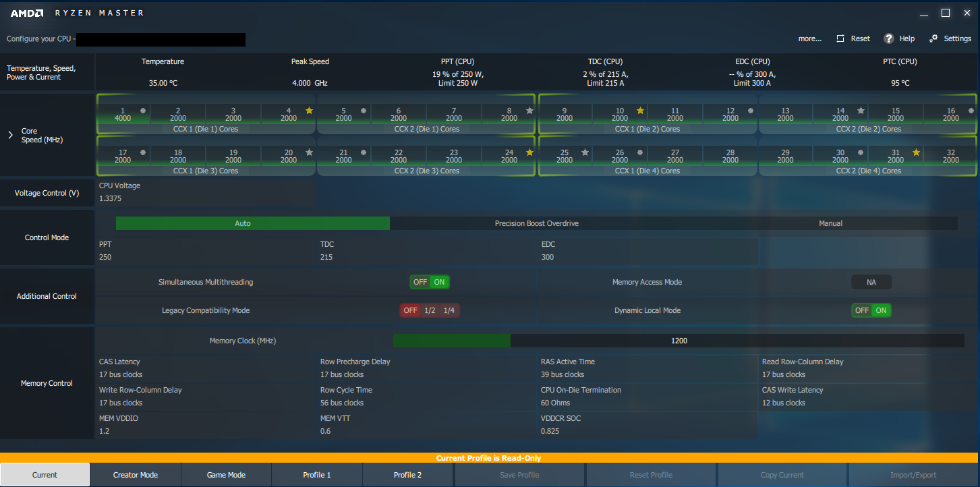The height and width of the screenshot is (487, 980).
Task: Click the CCX 2 (Die 4) Cores label
Action: tap(868, 171)
